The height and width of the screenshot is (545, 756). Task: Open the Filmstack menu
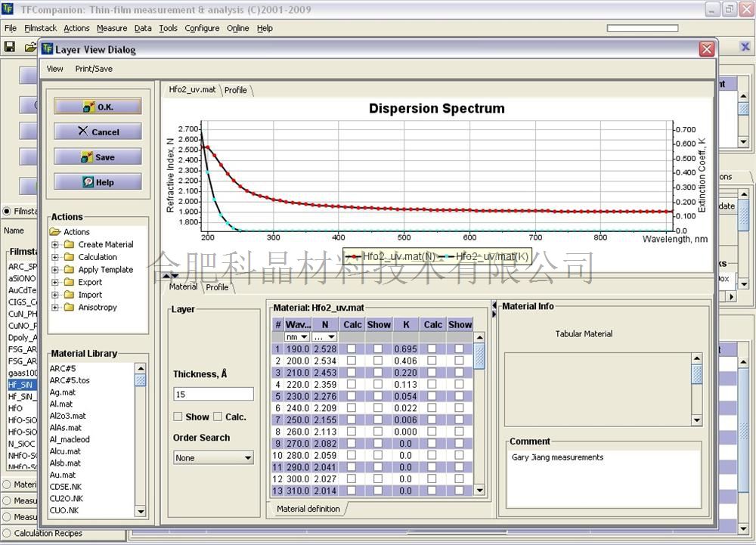pyautogui.click(x=41, y=28)
